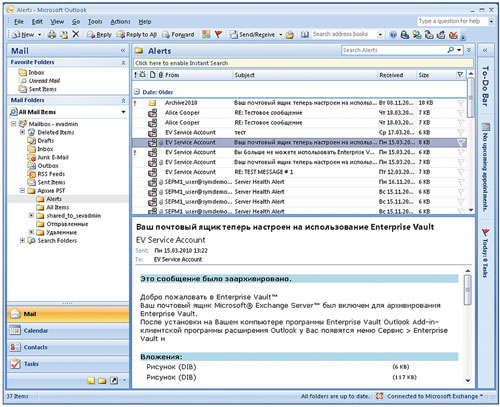Click the Enterprise Vault delete icon with red X
This screenshot has height=407, width=500.
pos(453,35)
